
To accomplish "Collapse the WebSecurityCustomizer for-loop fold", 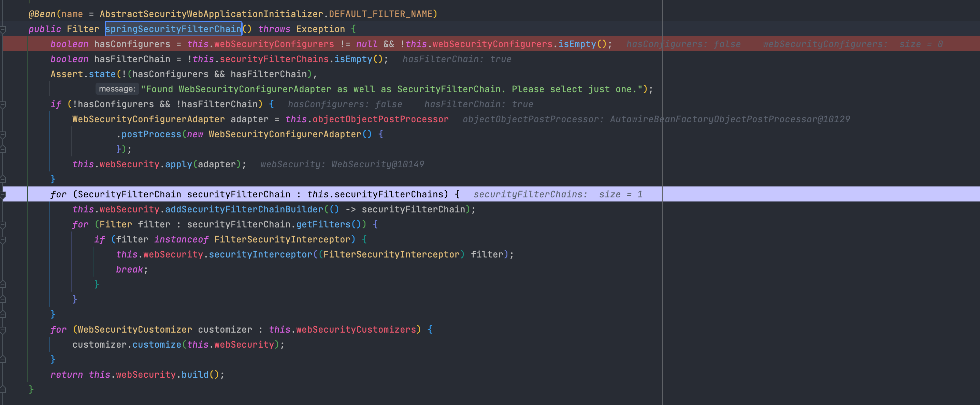I will [3, 330].
